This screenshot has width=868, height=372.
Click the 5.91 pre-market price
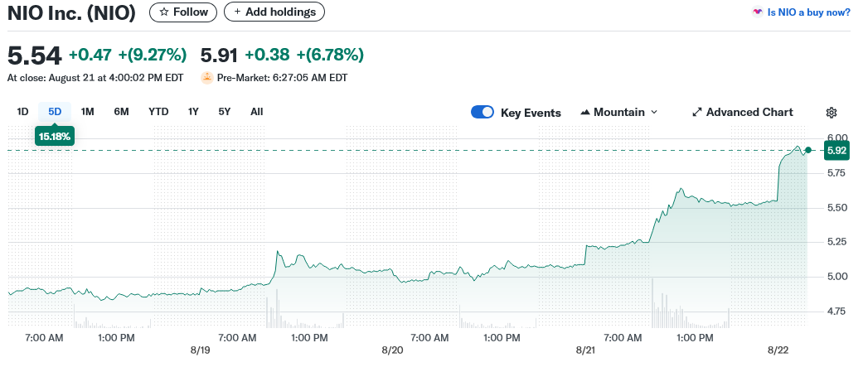tap(219, 56)
